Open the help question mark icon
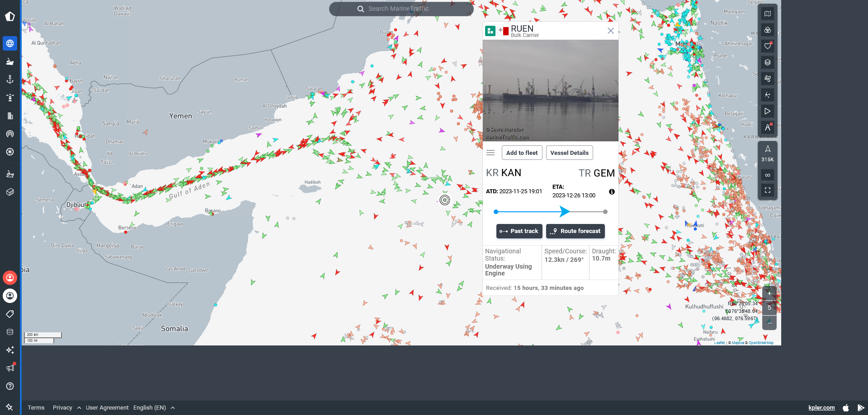This screenshot has width=868, height=415. [10, 386]
